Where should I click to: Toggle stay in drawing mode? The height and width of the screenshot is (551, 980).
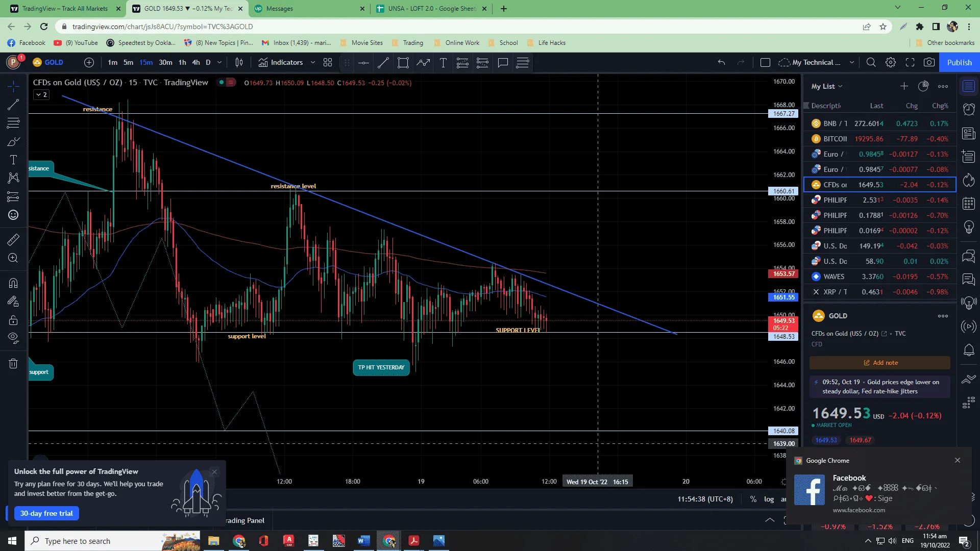coord(13,301)
